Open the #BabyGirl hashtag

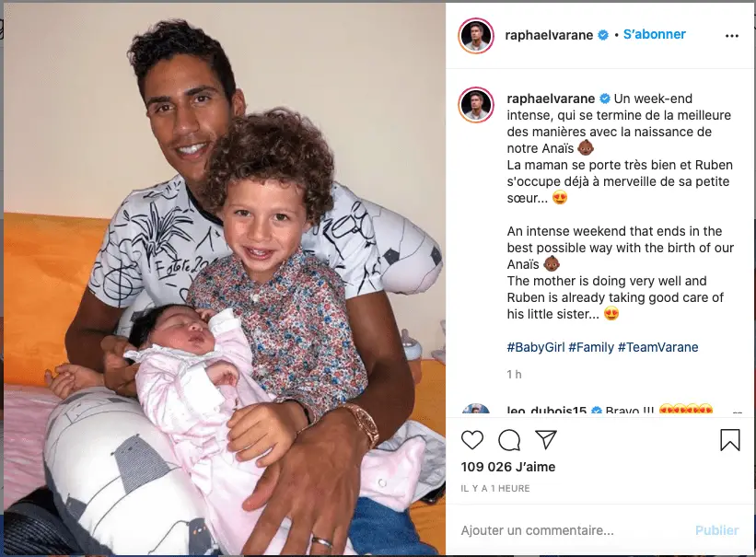click(x=536, y=347)
